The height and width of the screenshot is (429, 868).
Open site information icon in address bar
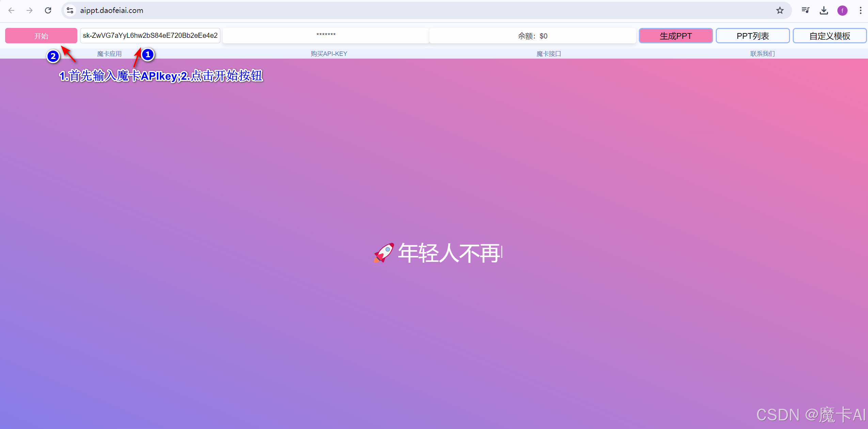[70, 11]
